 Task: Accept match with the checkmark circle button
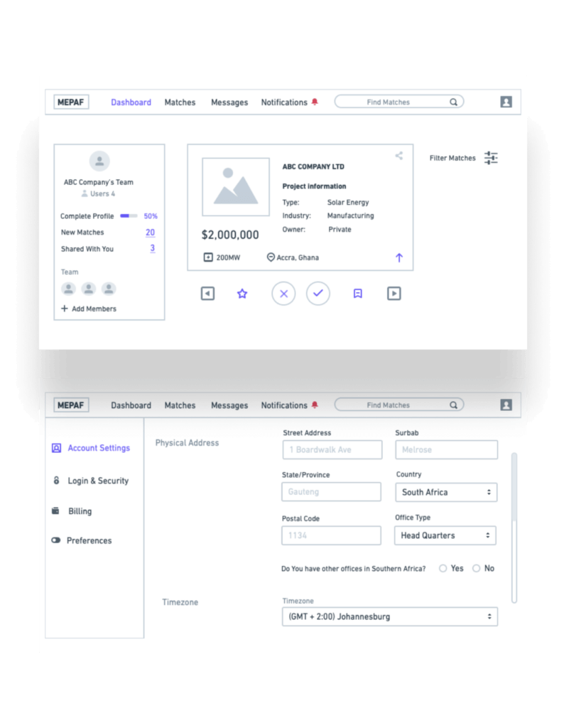(318, 293)
